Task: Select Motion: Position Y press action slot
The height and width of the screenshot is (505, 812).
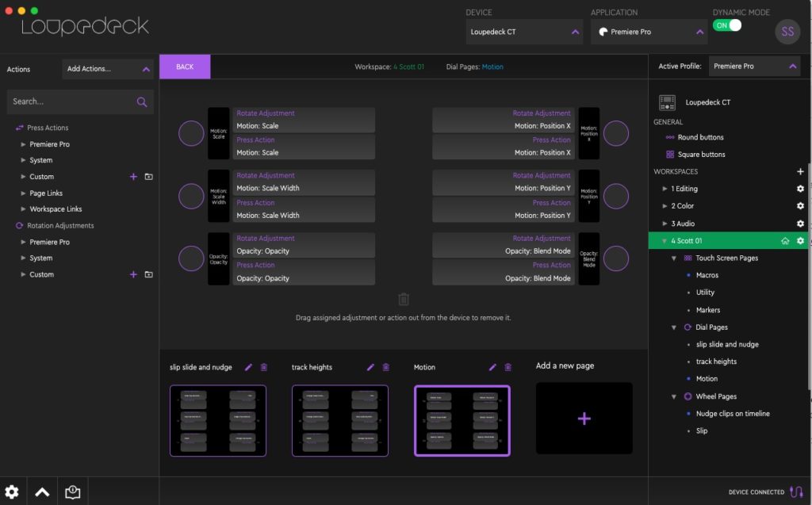Action: 504,210
